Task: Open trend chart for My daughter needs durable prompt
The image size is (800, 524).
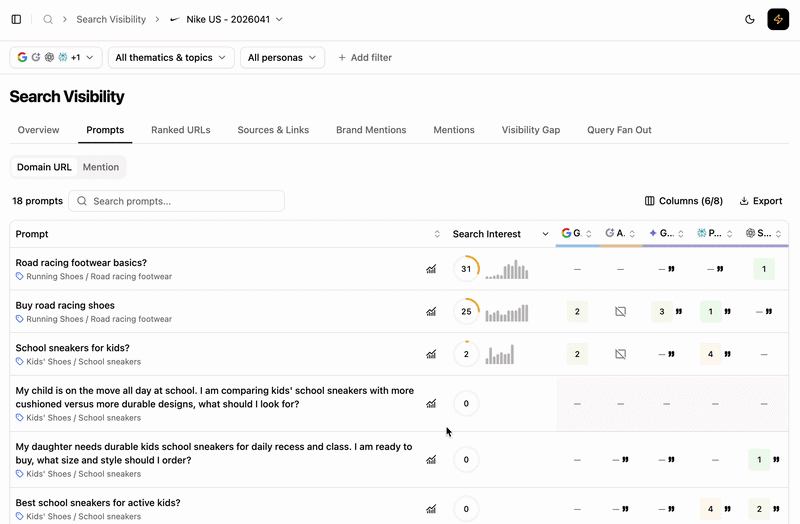Action: (x=431, y=460)
